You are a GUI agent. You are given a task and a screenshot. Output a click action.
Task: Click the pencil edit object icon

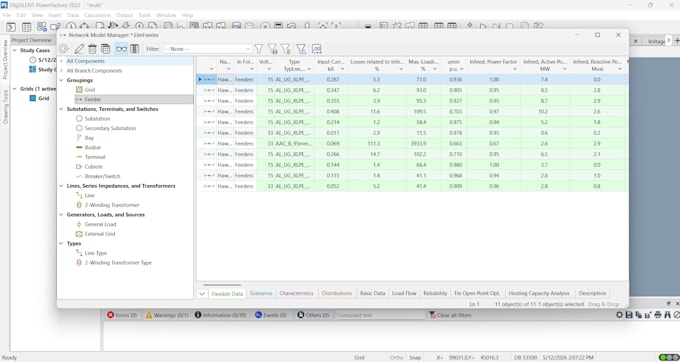click(79, 49)
